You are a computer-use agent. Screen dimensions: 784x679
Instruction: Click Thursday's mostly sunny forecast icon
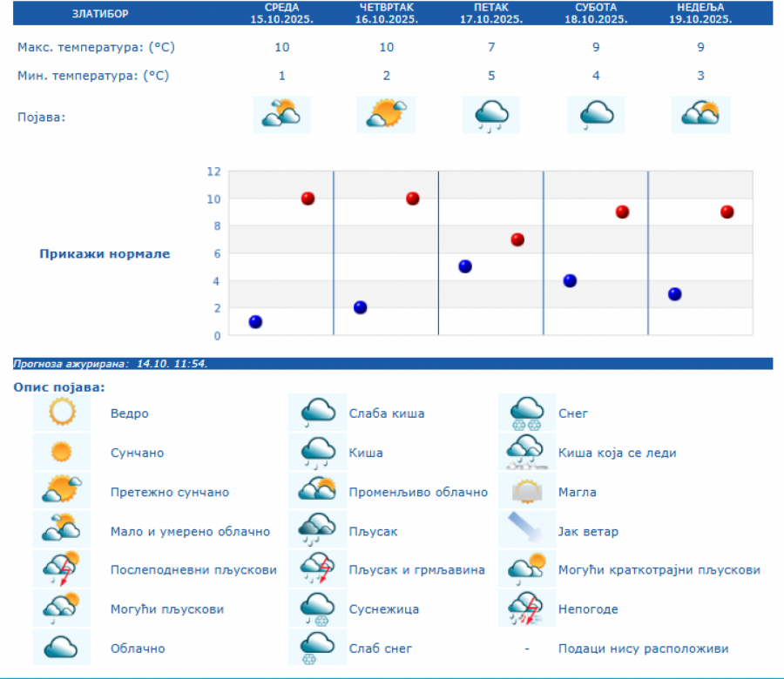point(386,114)
